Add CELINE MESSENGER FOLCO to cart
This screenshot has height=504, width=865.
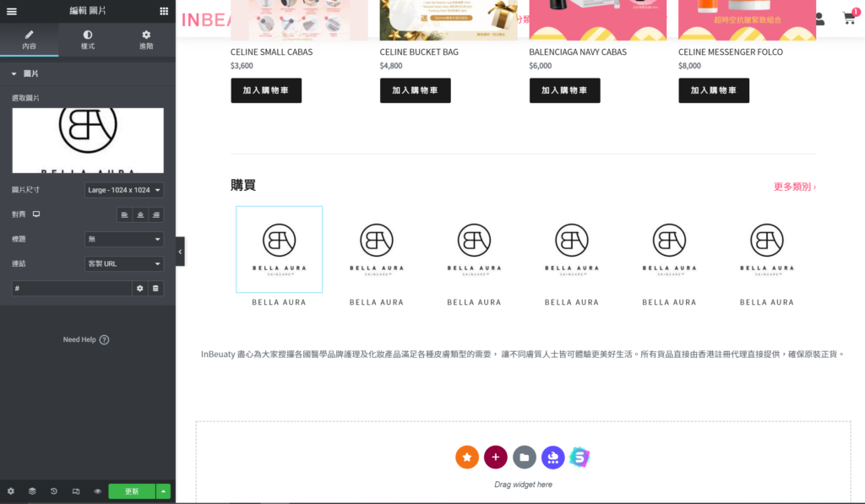[714, 90]
